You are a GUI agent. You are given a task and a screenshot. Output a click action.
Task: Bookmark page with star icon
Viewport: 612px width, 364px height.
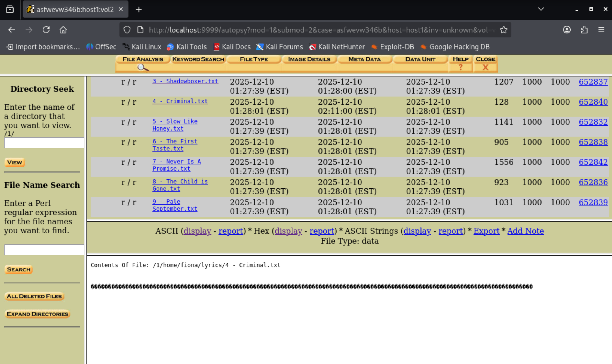point(504,30)
